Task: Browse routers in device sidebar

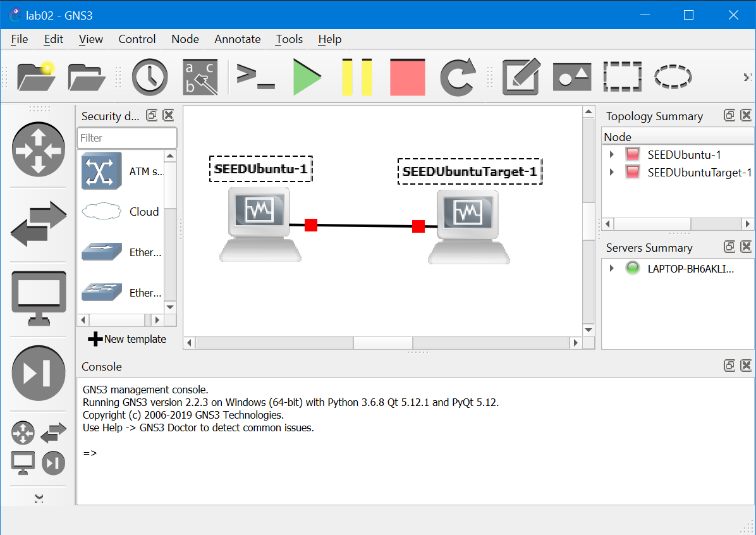Action: tap(38, 149)
